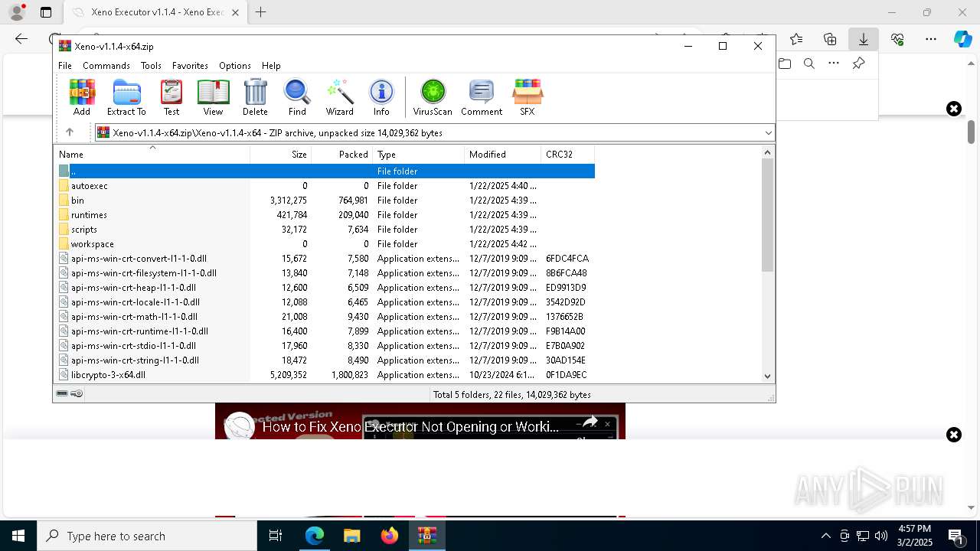Click the taskbar search box

147,536
